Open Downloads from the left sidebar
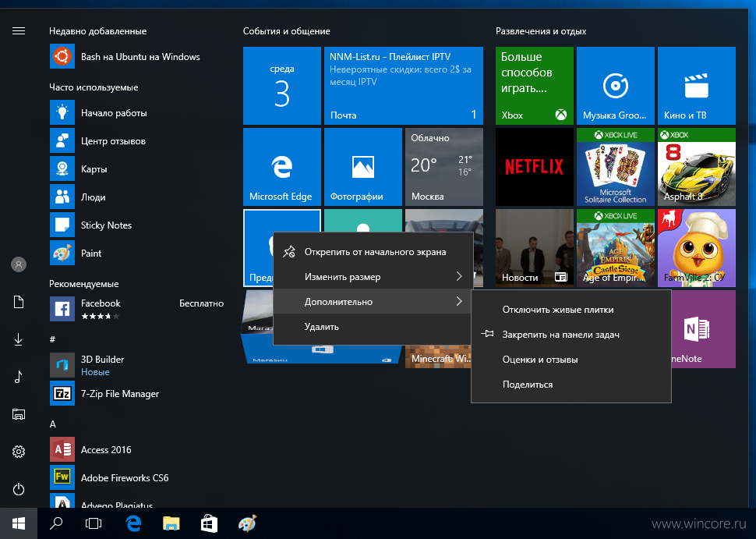This screenshot has width=756, height=539. pos(19,340)
